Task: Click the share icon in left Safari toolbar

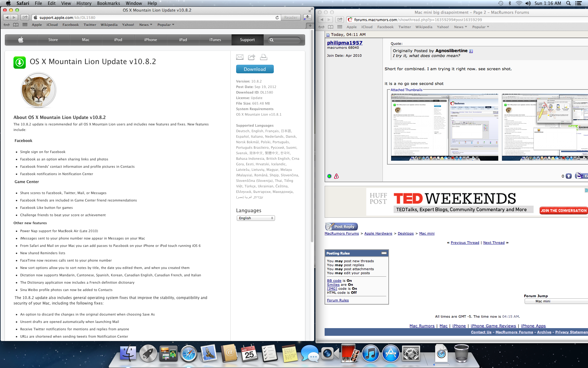Action: tap(25, 17)
